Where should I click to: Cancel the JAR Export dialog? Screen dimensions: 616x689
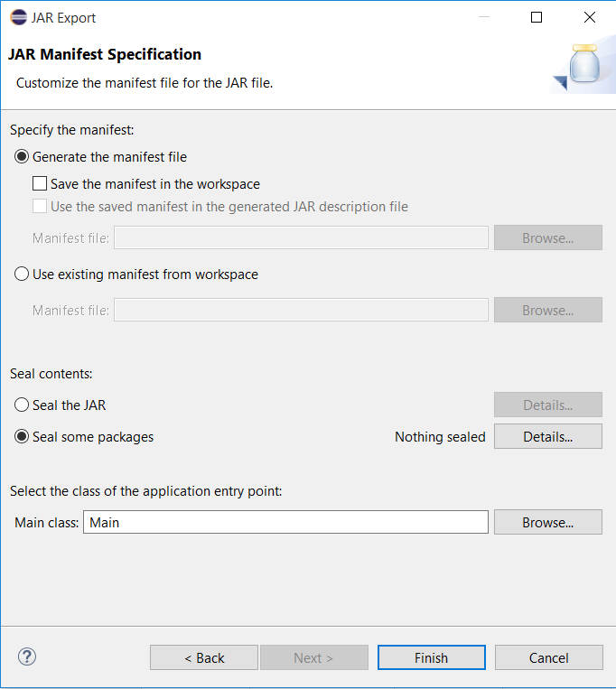tap(548, 657)
